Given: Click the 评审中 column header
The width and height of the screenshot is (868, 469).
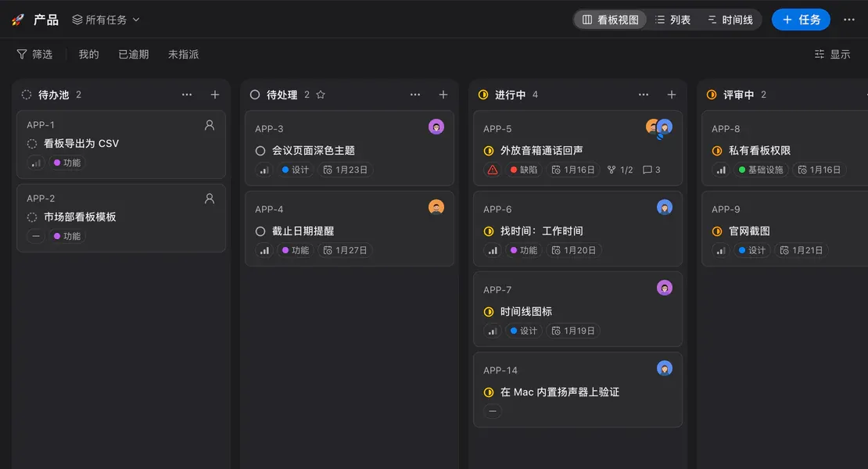Looking at the screenshot, I should (738, 95).
